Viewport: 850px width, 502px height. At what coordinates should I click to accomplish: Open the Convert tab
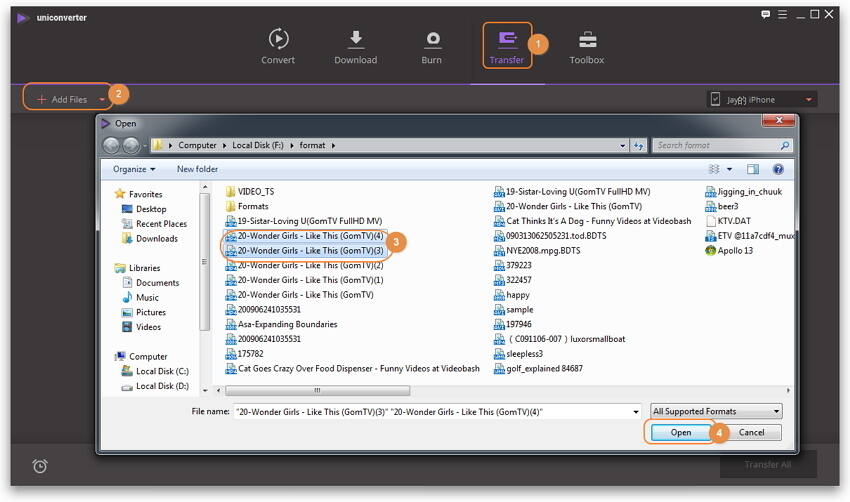coord(278,46)
